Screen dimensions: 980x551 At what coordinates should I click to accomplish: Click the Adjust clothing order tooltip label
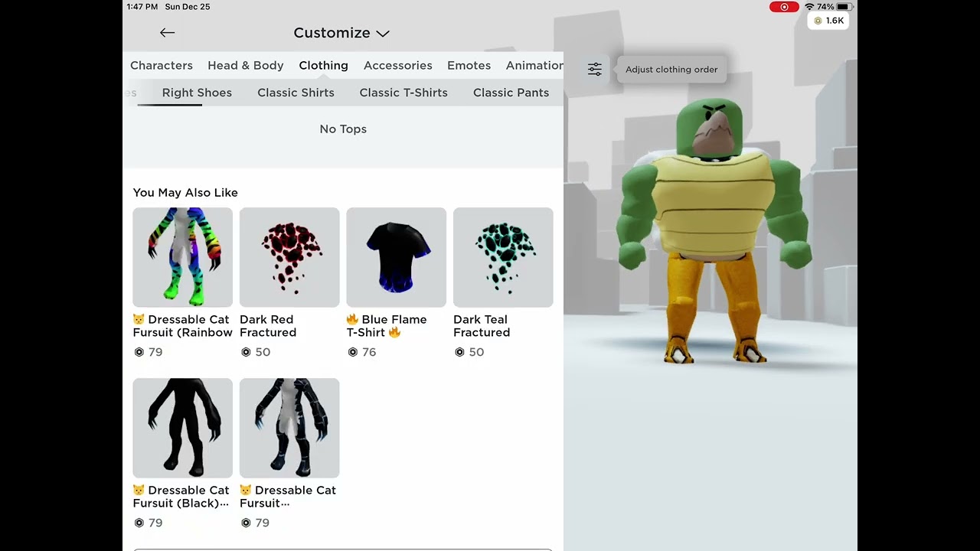(x=671, y=70)
